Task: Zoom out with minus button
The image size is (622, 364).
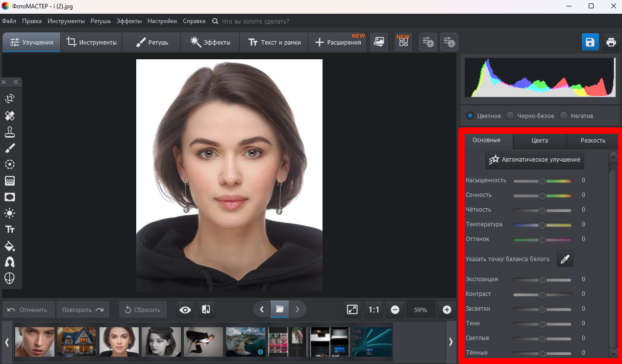Action: tap(395, 310)
